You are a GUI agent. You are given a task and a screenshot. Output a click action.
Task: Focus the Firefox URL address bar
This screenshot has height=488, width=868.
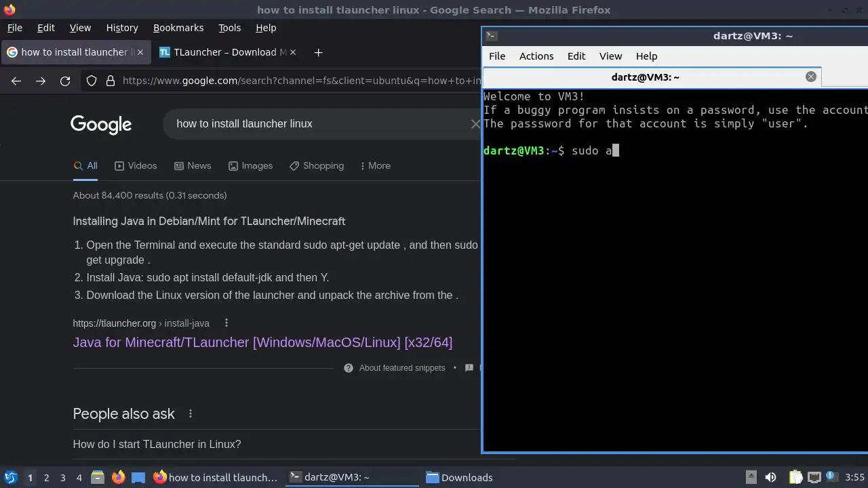(x=301, y=81)
